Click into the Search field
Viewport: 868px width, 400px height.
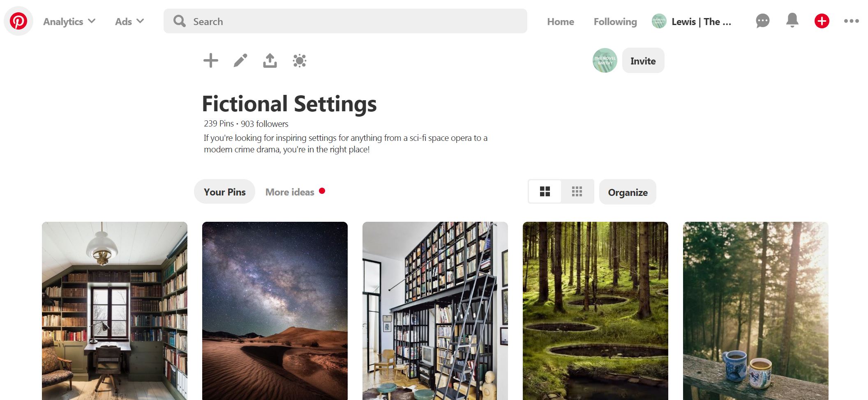pos(345,21)
